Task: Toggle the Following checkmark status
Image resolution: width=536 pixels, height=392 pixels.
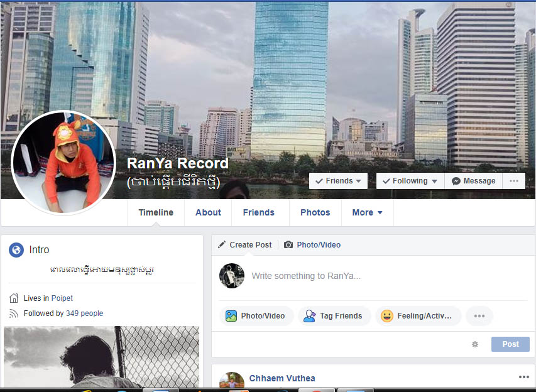Action: [410, 181]
